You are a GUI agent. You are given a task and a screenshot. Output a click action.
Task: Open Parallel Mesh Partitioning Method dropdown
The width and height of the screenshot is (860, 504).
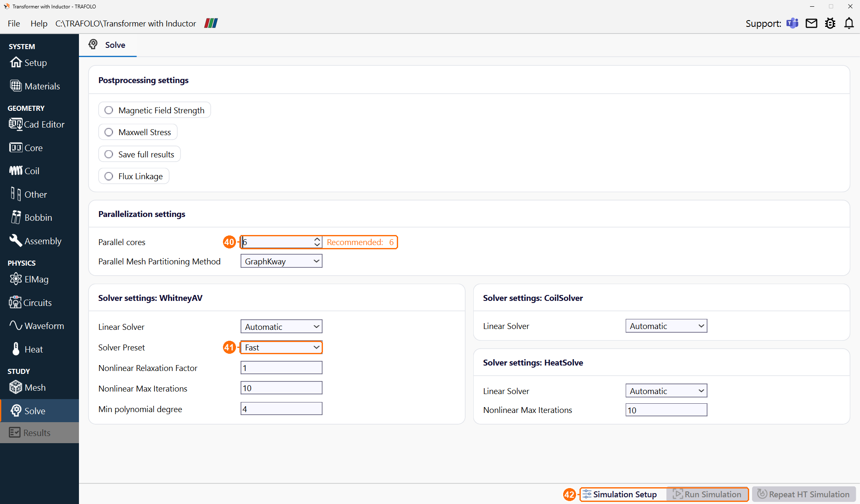tap(281, 261)
